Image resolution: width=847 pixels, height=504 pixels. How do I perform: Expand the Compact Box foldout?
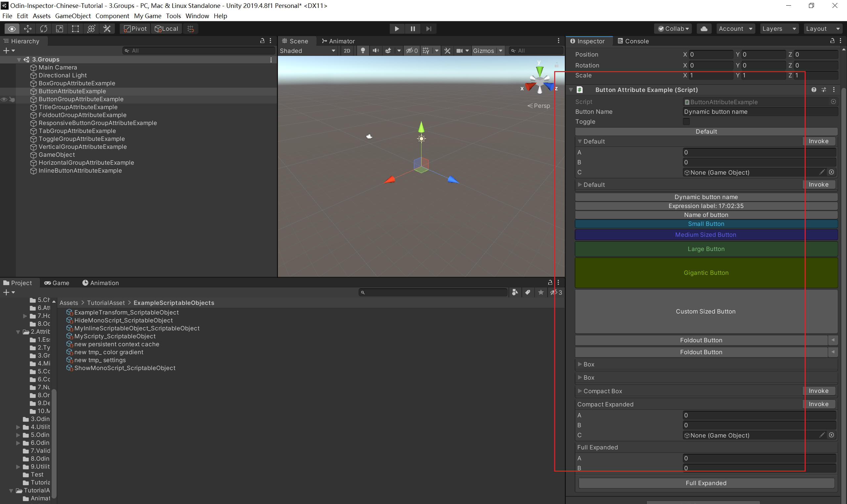point(580,391)
